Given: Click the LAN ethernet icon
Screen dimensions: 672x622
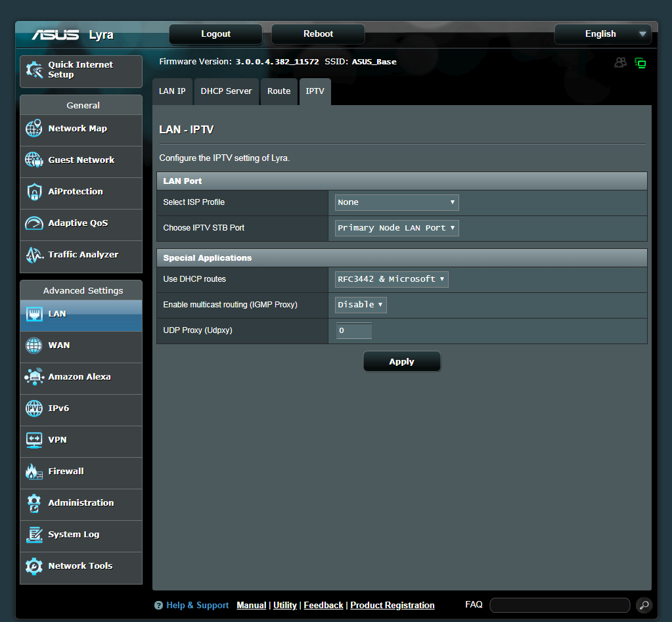Looking at the screenshot, I should pyautogui.click(x=34, y=314).
